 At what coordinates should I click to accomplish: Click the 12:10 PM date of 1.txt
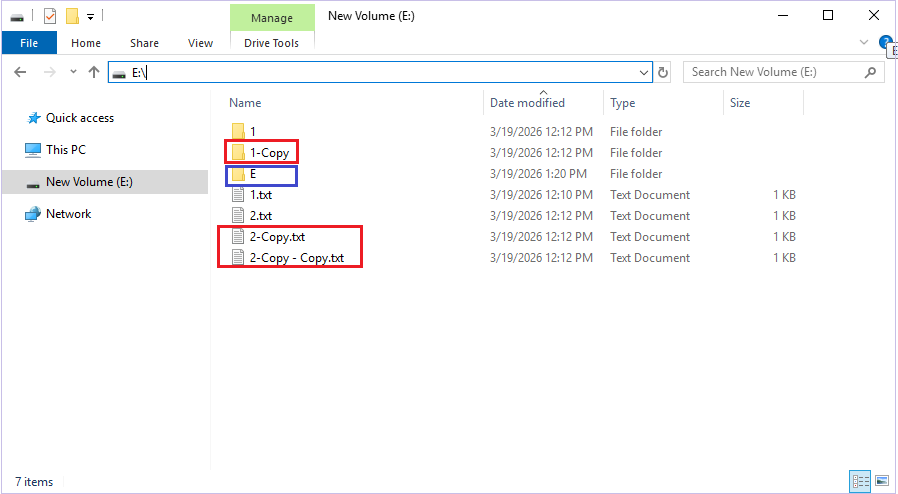point(541,195)
